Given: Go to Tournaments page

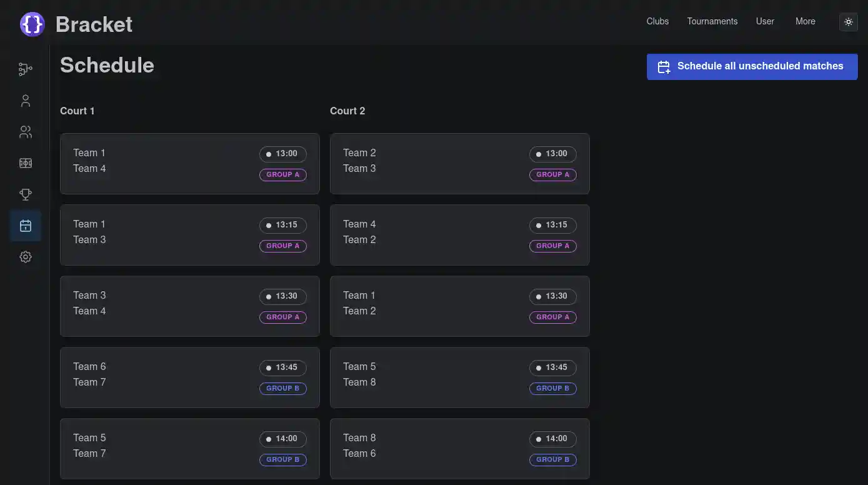Looking at the screenshot, I should 712,21.
